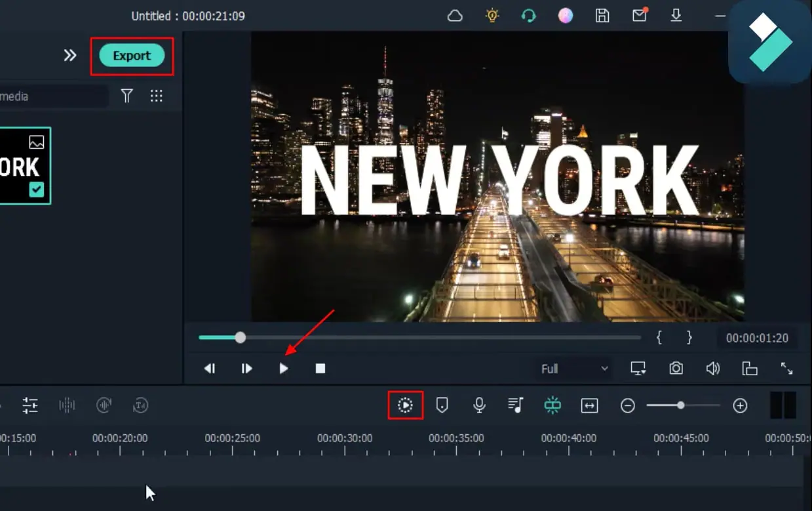
Task: Set mark-out with right brace icon
Action: click(x=689, y=338)
